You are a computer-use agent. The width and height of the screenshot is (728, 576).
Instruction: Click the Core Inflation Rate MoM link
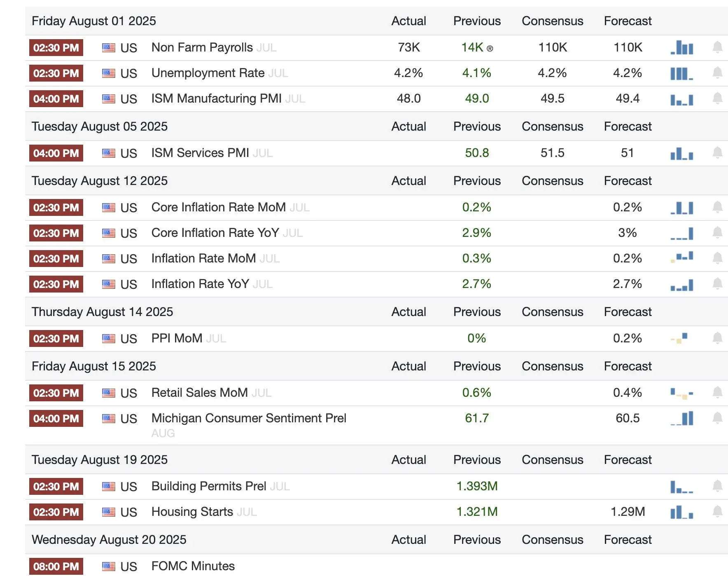[x=218, y=207]
